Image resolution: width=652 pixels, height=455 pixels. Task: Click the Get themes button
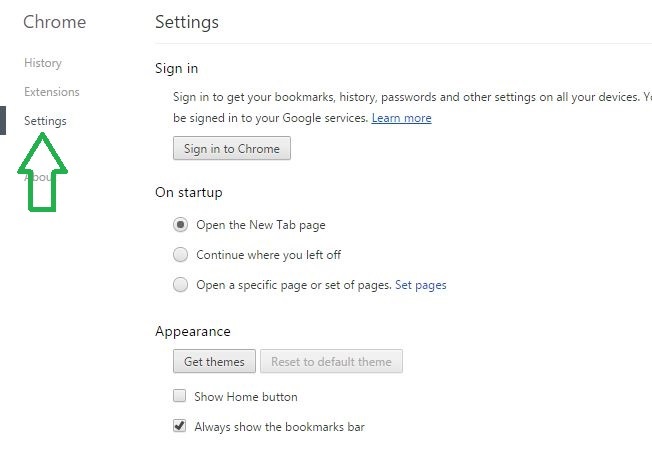pyautogui.click(x=214, y=361)
